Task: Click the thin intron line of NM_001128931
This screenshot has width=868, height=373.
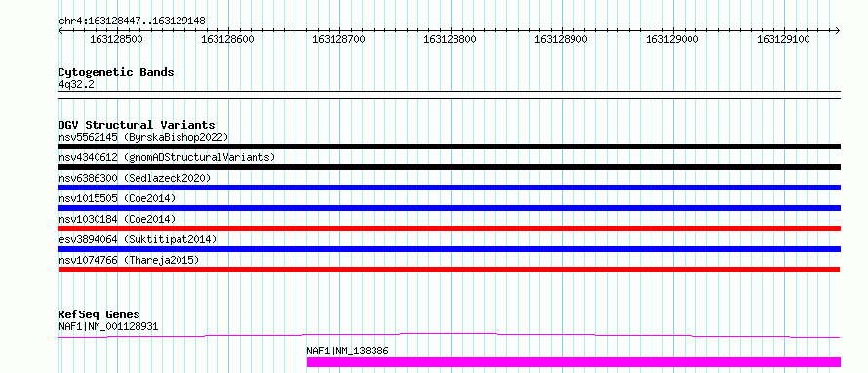Action: pyautogui.click(x=449, y=335)
